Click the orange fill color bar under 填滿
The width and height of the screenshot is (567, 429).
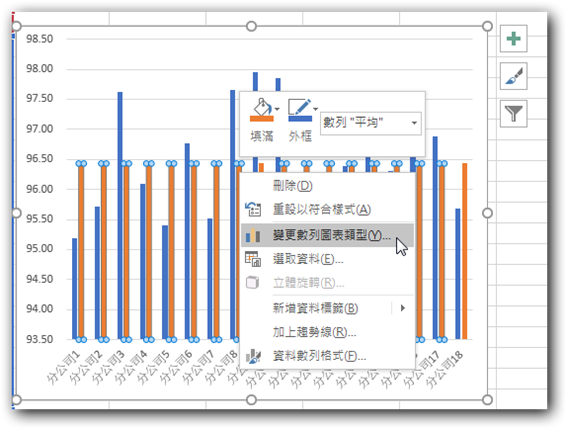pyautogui.click(x=262, y=119)
